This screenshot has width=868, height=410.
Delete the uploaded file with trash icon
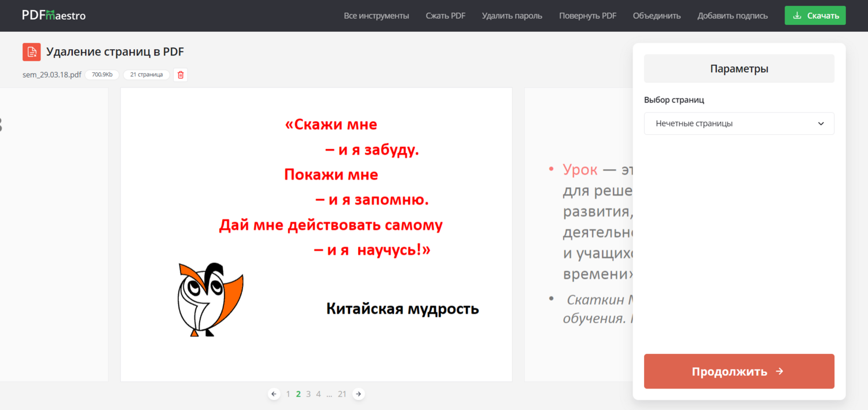tap(181, 75)
